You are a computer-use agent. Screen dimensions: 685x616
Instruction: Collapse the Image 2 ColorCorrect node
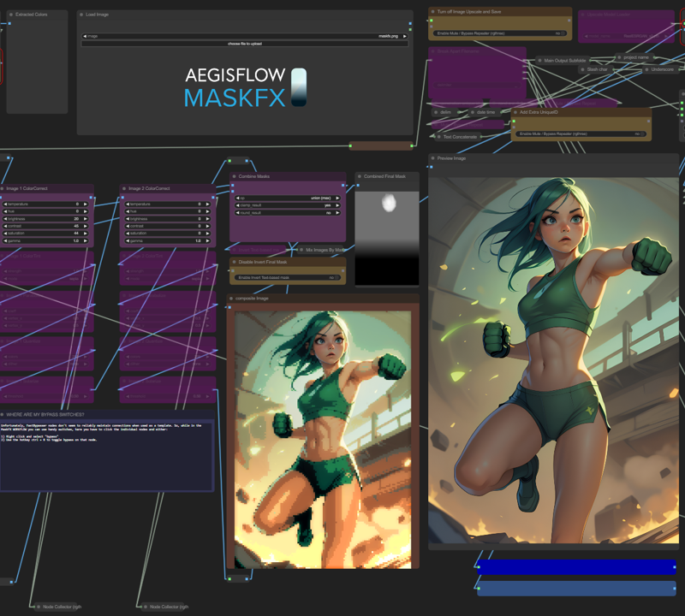point(124,188)
